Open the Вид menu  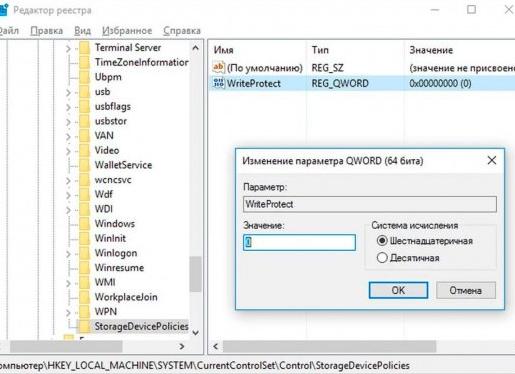pyautogui.click(x=82, y=31)
